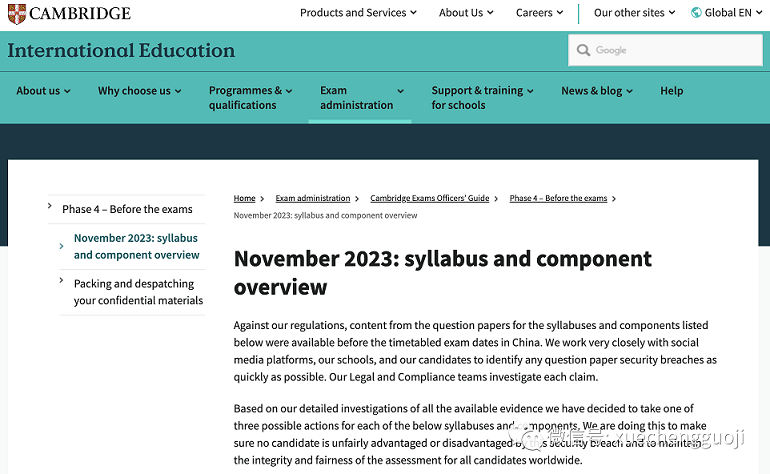Expand the About us navigation menu

pos(43,91)
